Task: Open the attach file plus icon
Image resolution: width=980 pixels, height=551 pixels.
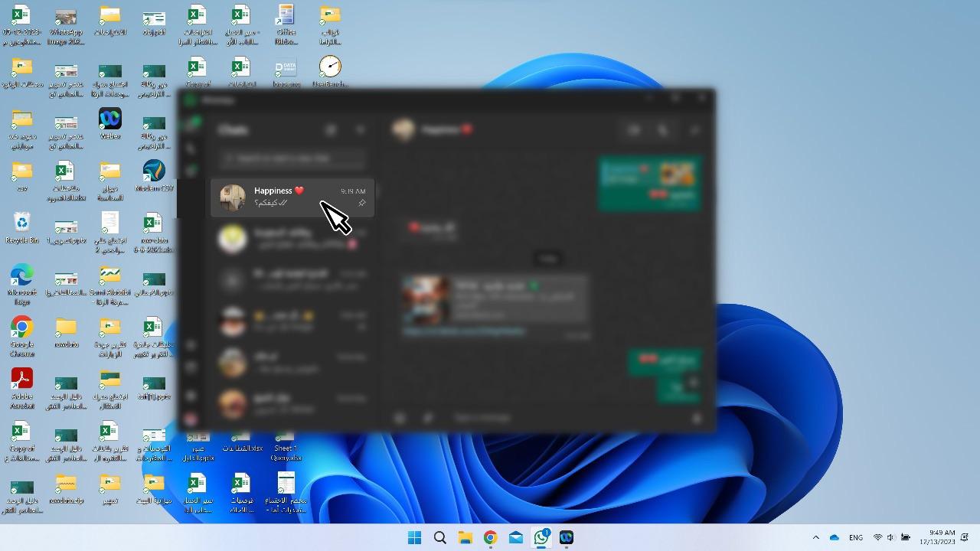Action: 400,418
